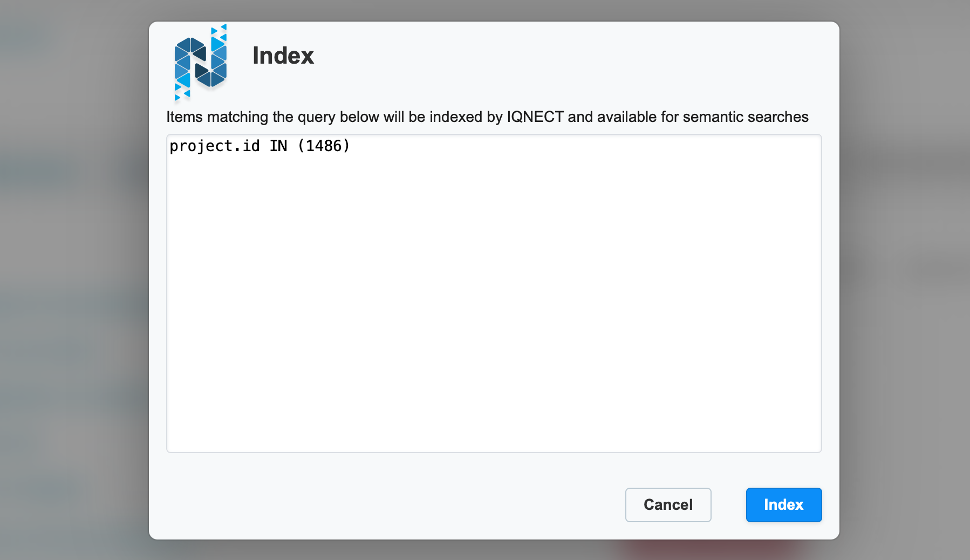Click the "(1486)" value in the query

click(x=324, y=146)
